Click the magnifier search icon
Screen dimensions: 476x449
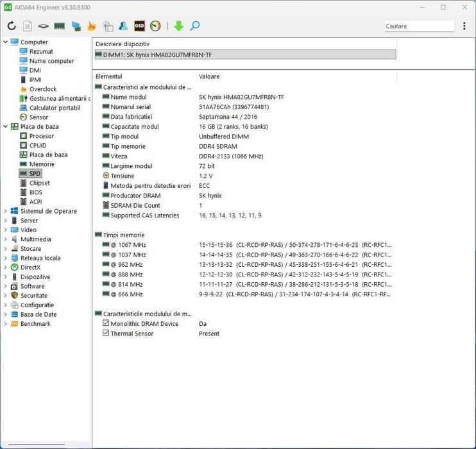(x=194, y=26)
